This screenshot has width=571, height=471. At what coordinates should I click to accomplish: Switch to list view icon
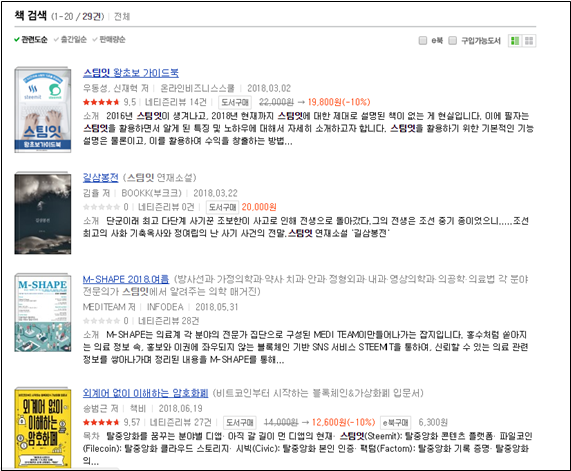tap(515, 41)
